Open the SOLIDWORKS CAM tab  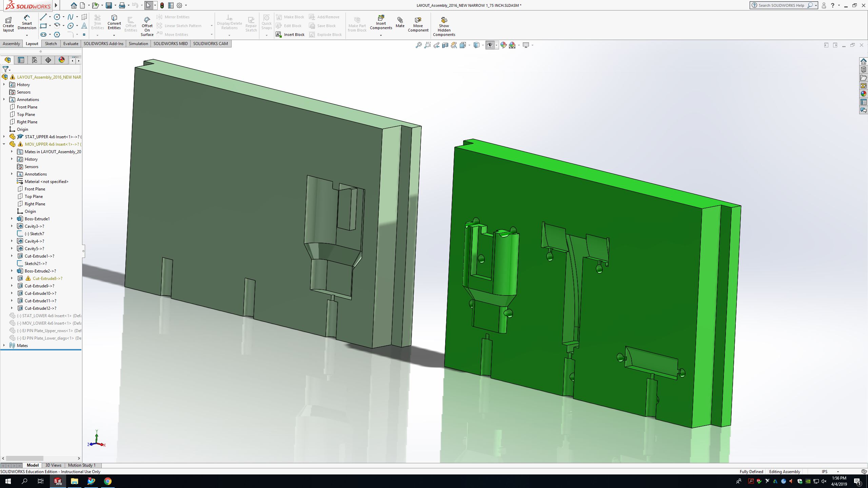(x=211, y=43)
